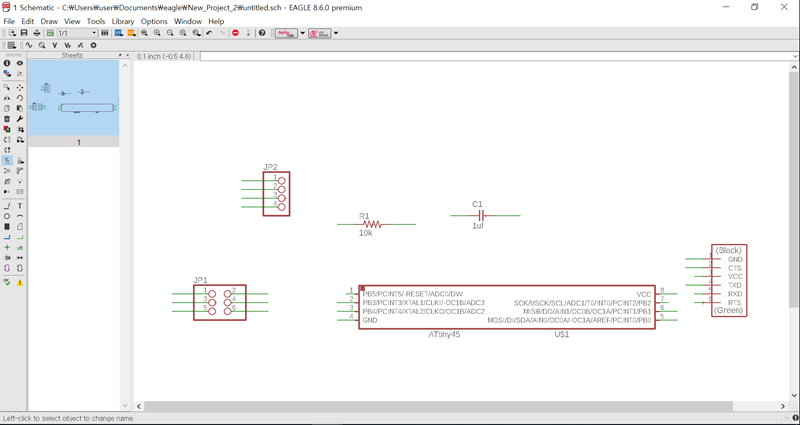Open a file with the Open icon
The image size is (800, 425).
tap(12, 33)
